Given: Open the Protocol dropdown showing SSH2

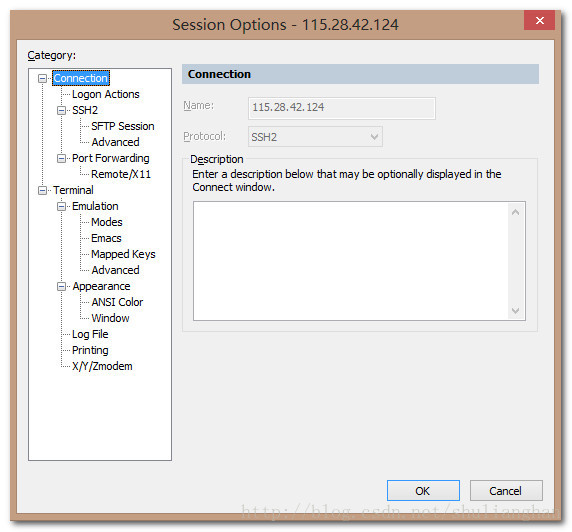Looking at the screenshot, I should click(315, 137).
